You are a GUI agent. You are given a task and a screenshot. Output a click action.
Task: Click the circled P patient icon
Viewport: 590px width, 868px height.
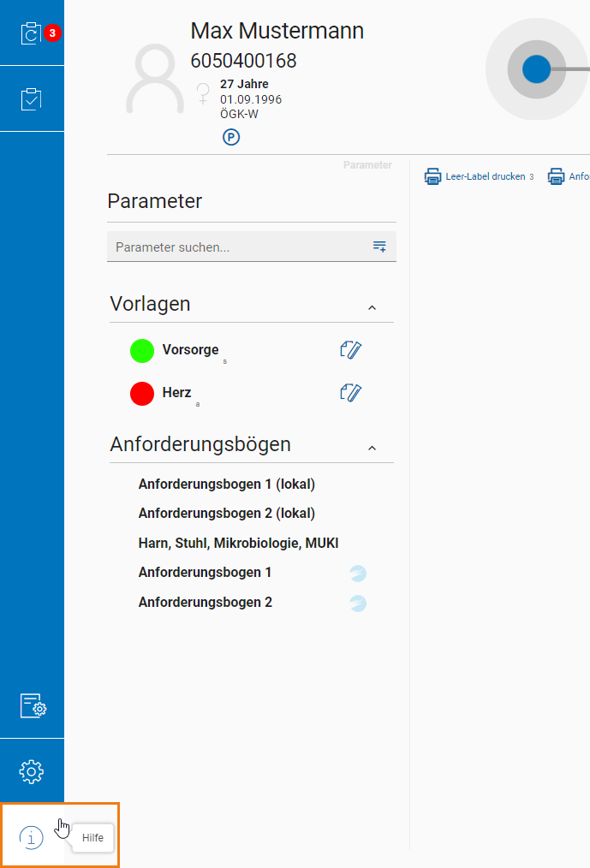tap(231, 137)
